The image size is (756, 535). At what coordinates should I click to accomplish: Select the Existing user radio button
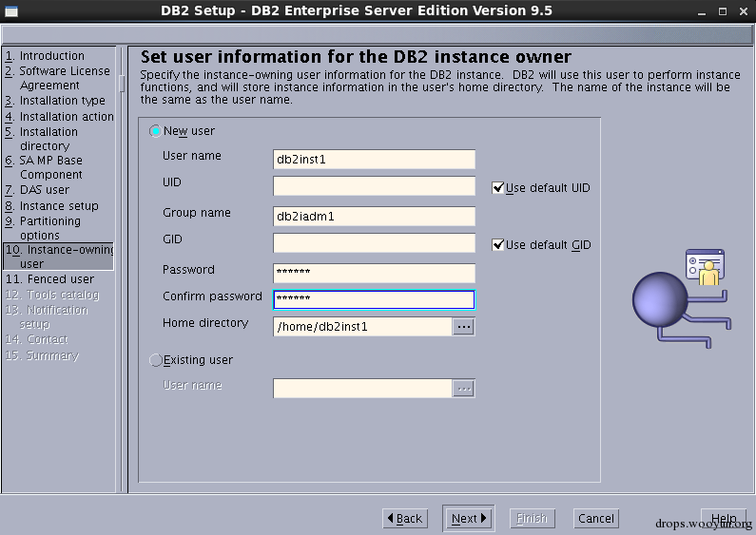(155, 360)
